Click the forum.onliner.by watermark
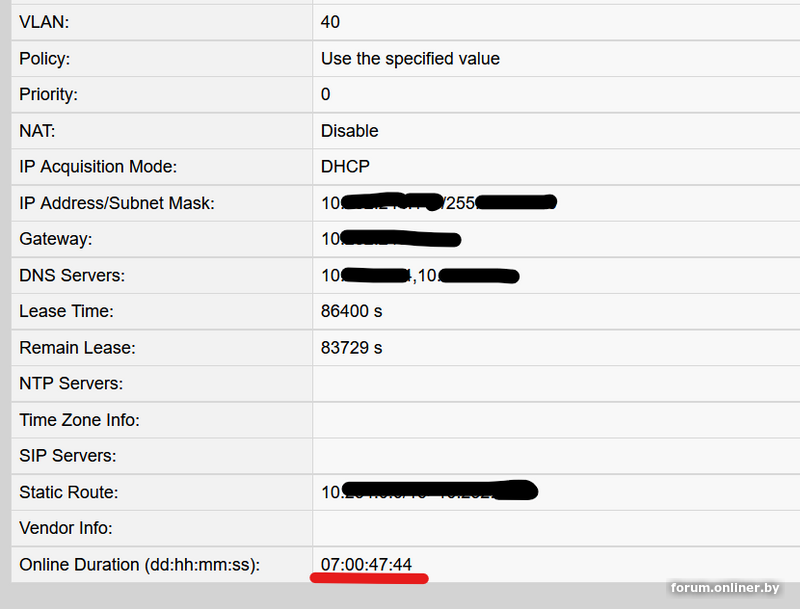800x609 pixels. 724,587
